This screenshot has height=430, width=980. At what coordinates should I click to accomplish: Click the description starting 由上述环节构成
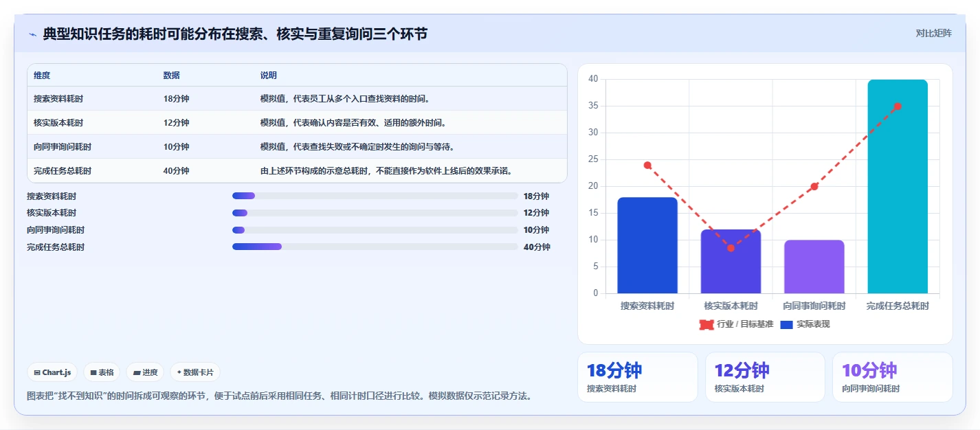coord(386,171)
